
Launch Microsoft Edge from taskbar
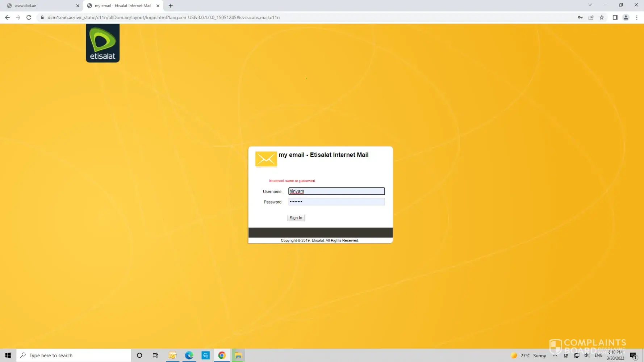(189, 355)
